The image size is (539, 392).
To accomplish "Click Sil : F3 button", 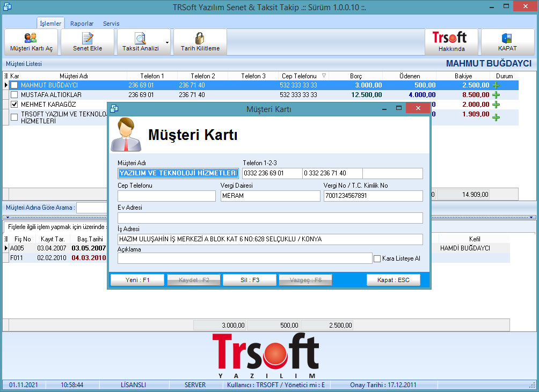I will pos(250,280).
